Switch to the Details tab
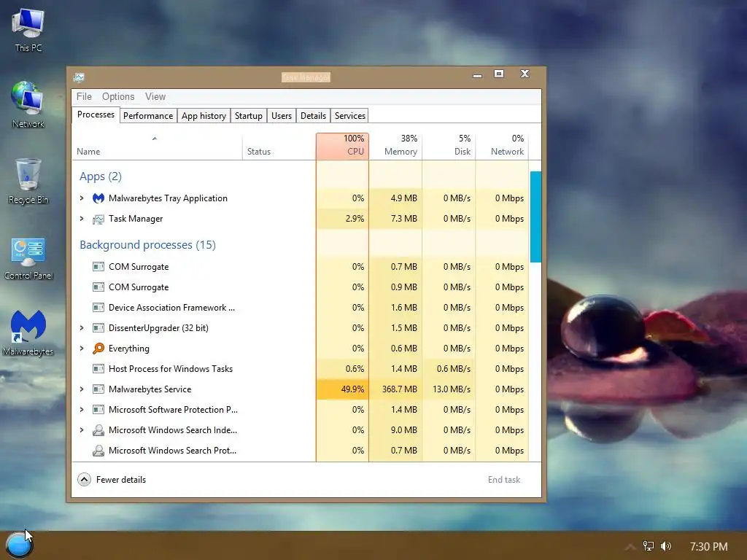Image resolution: width=747 pixels, height=560 pixels. (x=313, y=116)
